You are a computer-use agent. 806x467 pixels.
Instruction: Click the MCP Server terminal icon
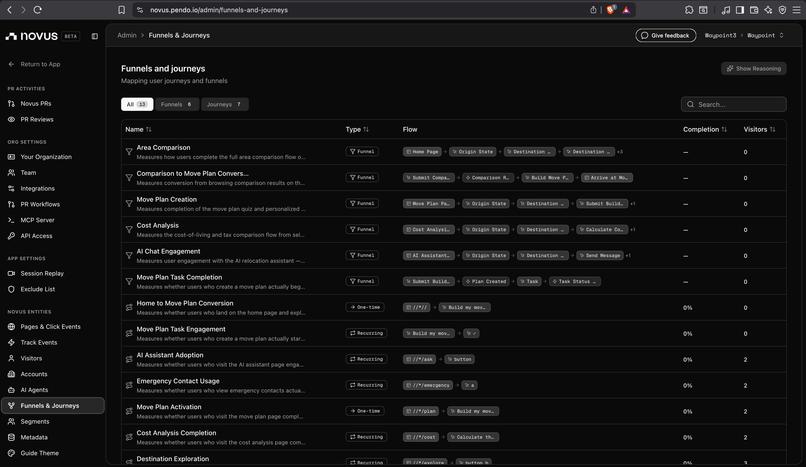pos(11,220)
